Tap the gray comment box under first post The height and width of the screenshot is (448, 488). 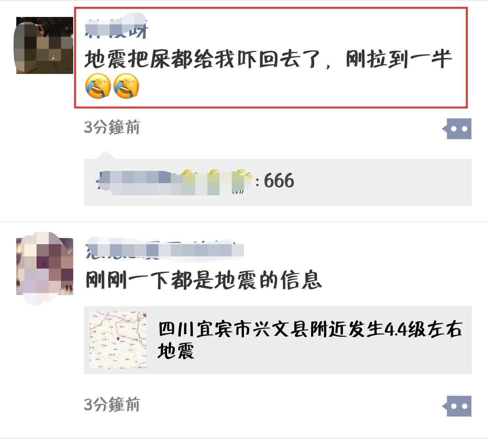point(278,182)
